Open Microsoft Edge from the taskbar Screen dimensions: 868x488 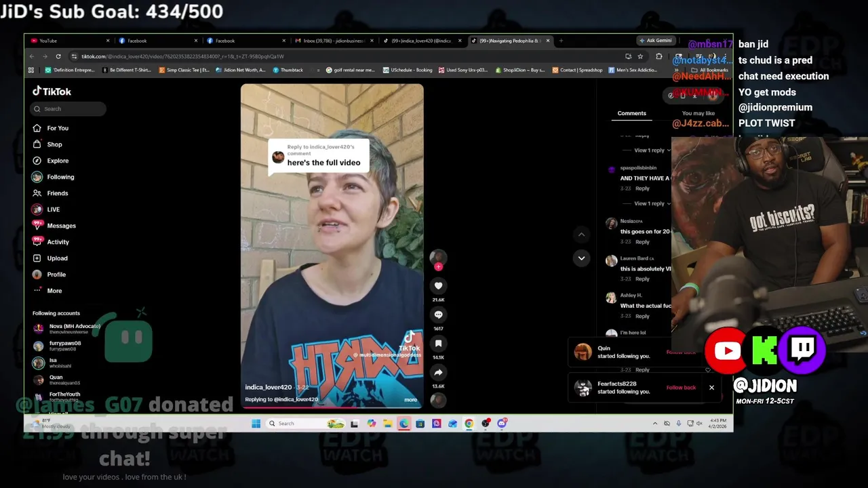403,424
